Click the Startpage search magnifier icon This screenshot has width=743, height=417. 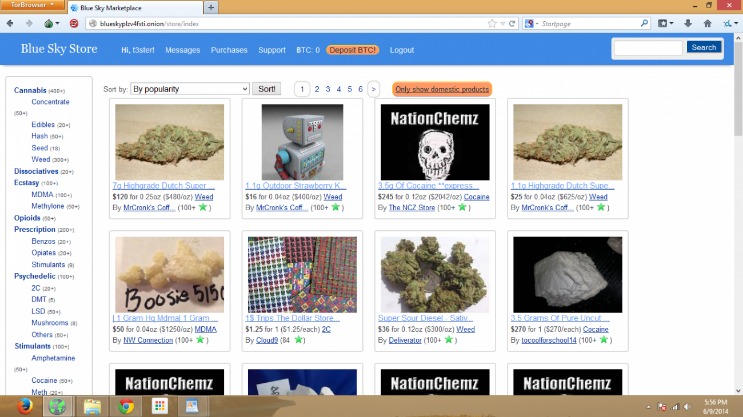pyautogui.click(x=644, y=23)
